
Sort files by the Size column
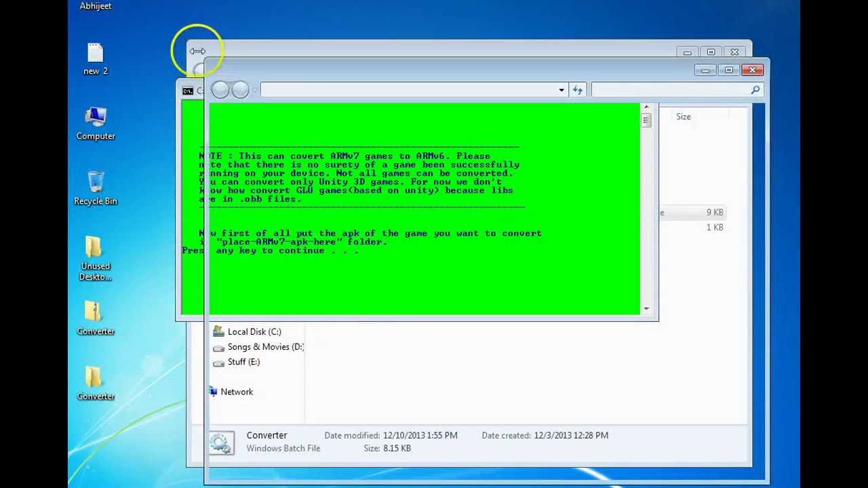click(x=684, y=117)
